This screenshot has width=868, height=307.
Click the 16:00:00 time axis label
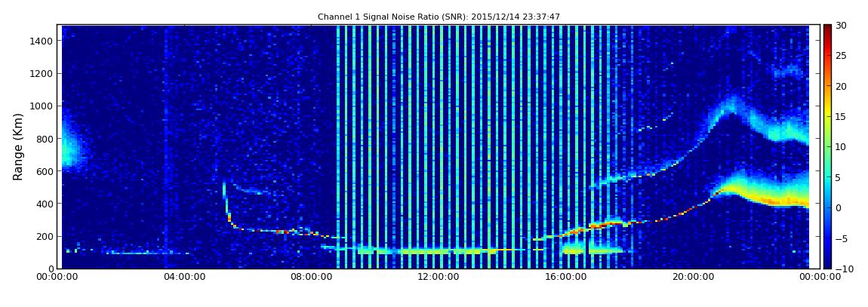coord(568,277)
